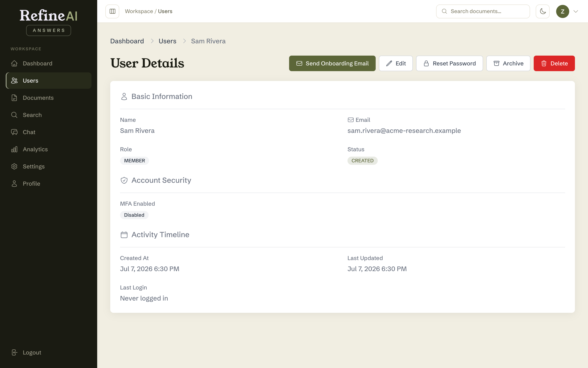Click the pencil icon on Edit button
Image resolution: width=588 pixels, height=368 pixels.
(x=389, y=63)
